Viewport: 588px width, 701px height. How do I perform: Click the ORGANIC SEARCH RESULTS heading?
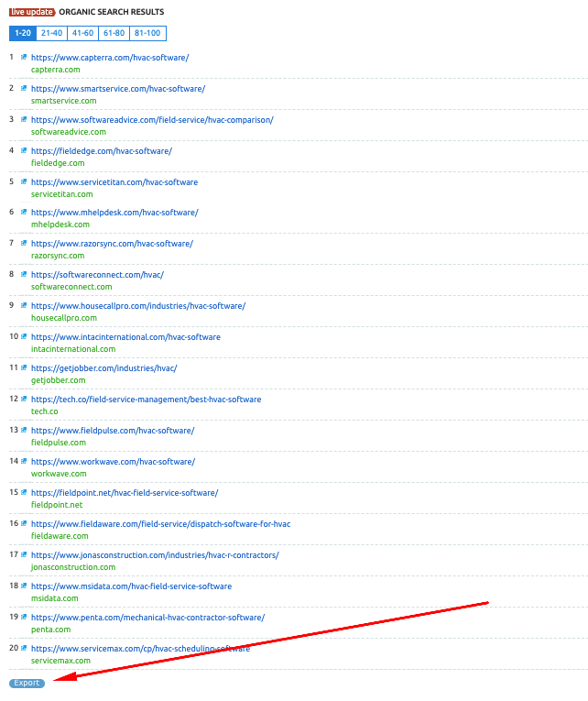pos(111,12)
